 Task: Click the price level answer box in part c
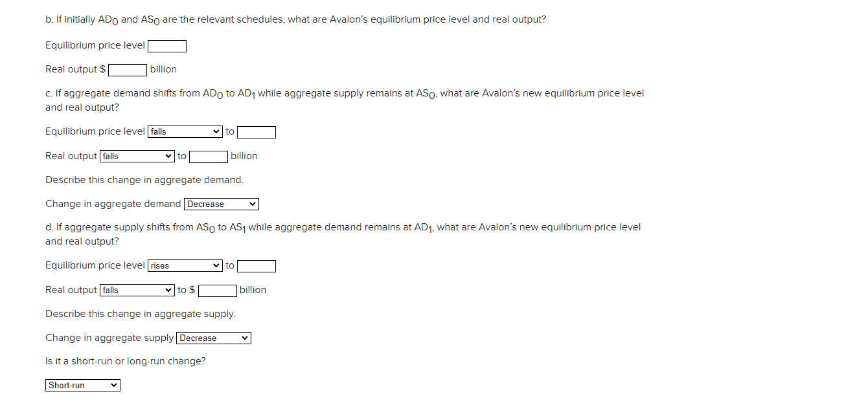(257, 131)
